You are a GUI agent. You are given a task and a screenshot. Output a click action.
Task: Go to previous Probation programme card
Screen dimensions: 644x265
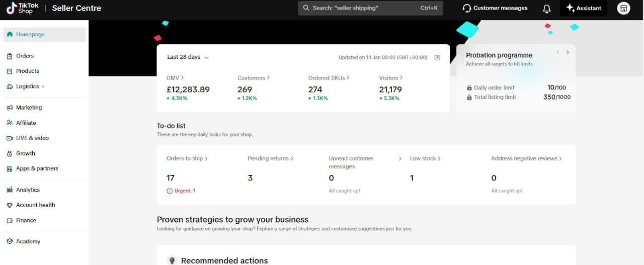pyautogui.click(x=557, y=52)
